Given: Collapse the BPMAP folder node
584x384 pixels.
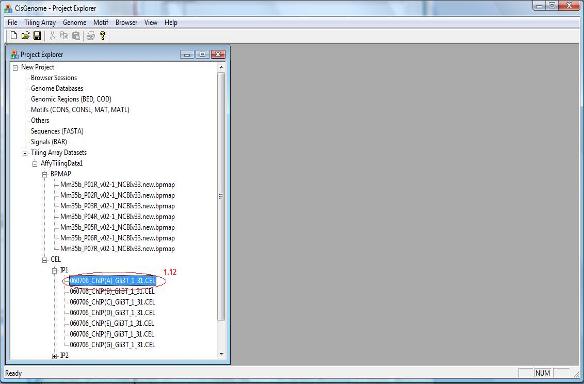Looking at the screenshot, I should pos(44,174).
